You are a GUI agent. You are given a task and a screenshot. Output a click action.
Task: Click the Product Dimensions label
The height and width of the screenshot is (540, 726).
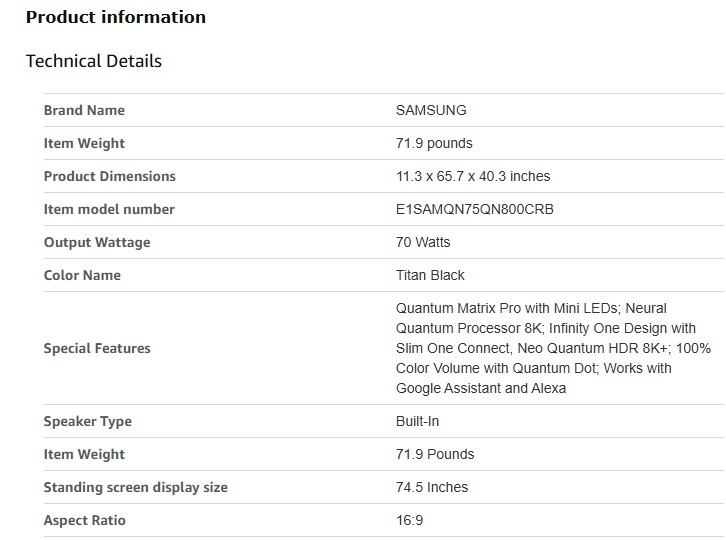coord(109,176)
